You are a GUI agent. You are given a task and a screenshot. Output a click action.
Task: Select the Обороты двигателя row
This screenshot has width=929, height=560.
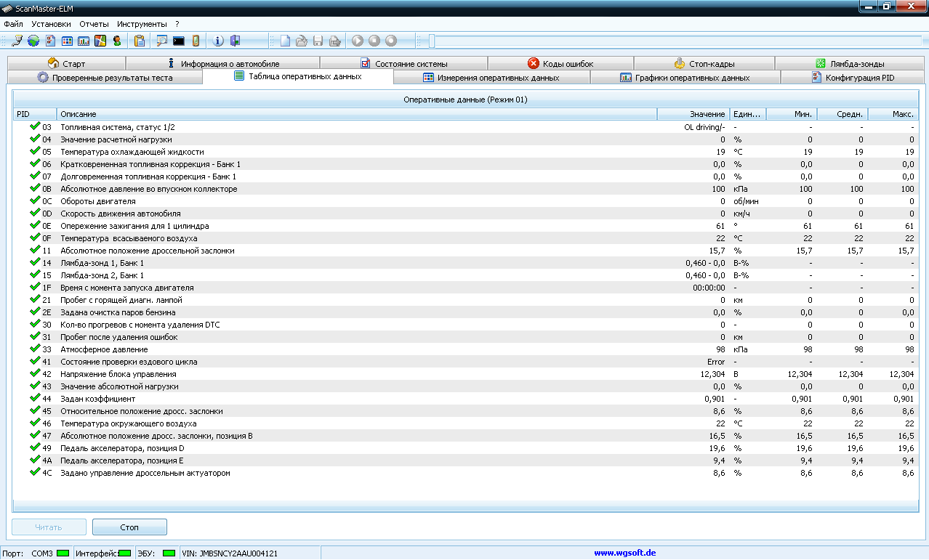(465, 201)
